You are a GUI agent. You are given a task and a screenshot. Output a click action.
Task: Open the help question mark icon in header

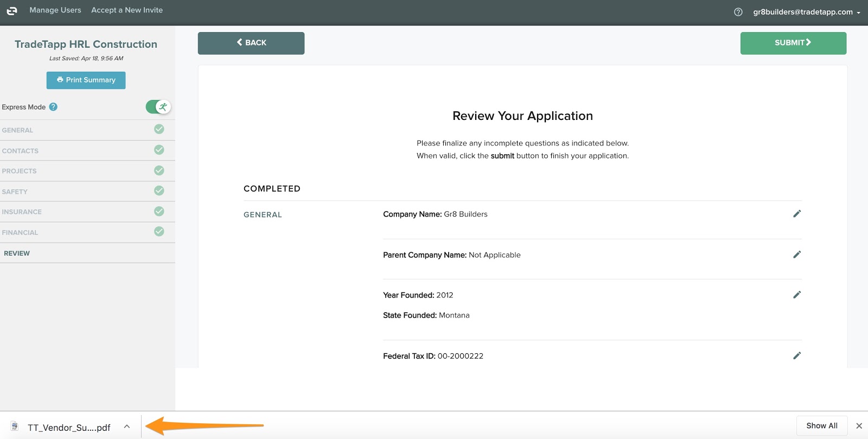click(738, 12)
